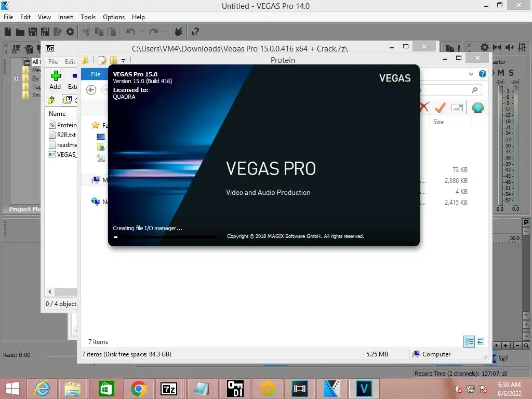Open the Undo history dropdown arrow
The width and height of the screenshot is (532, 399).
[141, 32]
